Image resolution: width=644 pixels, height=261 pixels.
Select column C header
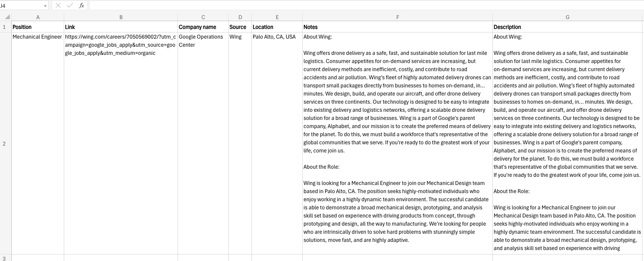click(x=203, y=17)
